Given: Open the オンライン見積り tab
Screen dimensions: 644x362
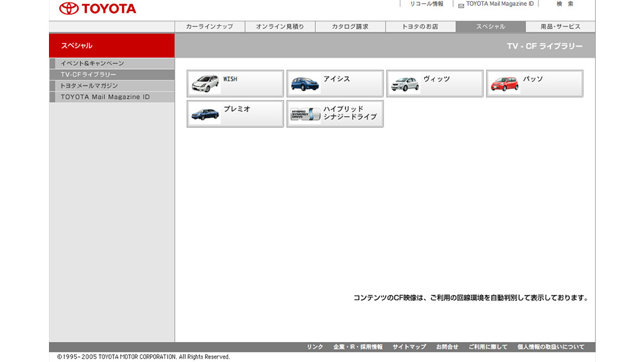Looking at the screenshot, I should pyautogui.click(x=280, y=26).
